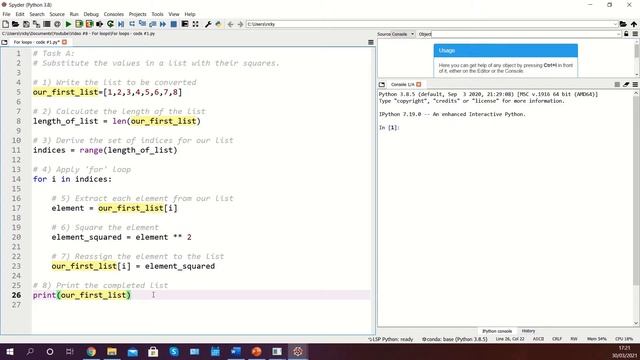Clear console eraser icon

[x=626, y=84]
